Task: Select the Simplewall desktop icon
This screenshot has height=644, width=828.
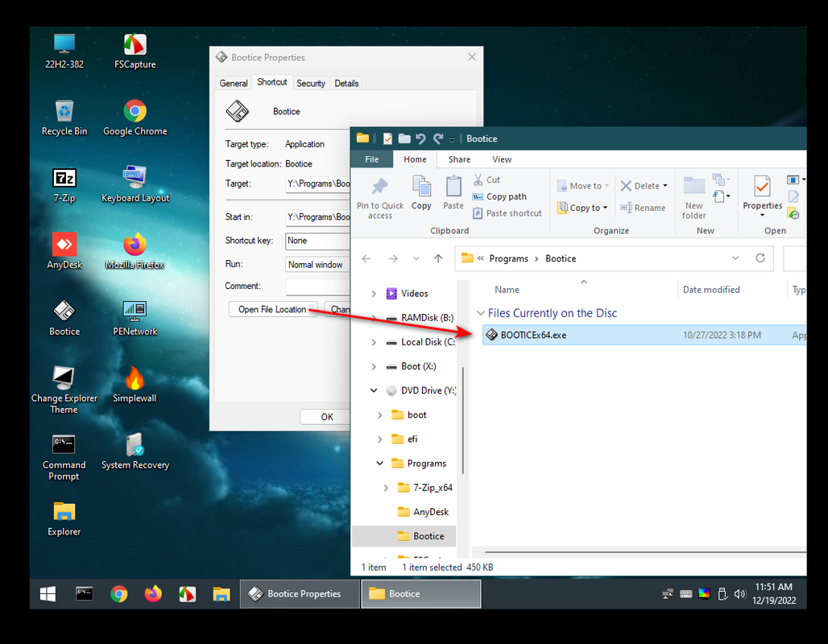Action: click(135, 386)
